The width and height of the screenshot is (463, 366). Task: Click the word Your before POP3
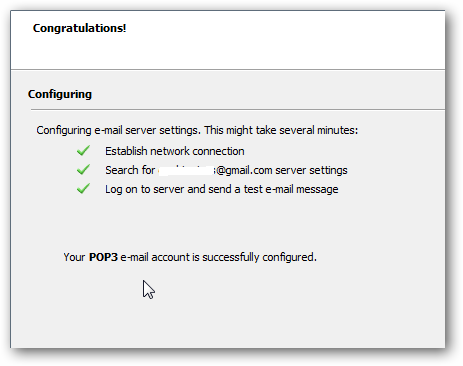[x=74, y=257]
